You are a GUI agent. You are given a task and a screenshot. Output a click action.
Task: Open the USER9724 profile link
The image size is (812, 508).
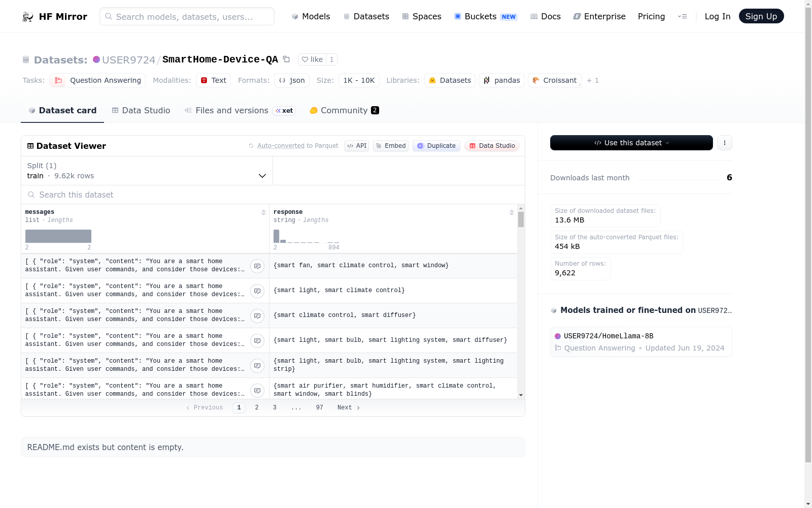point(128,59)
